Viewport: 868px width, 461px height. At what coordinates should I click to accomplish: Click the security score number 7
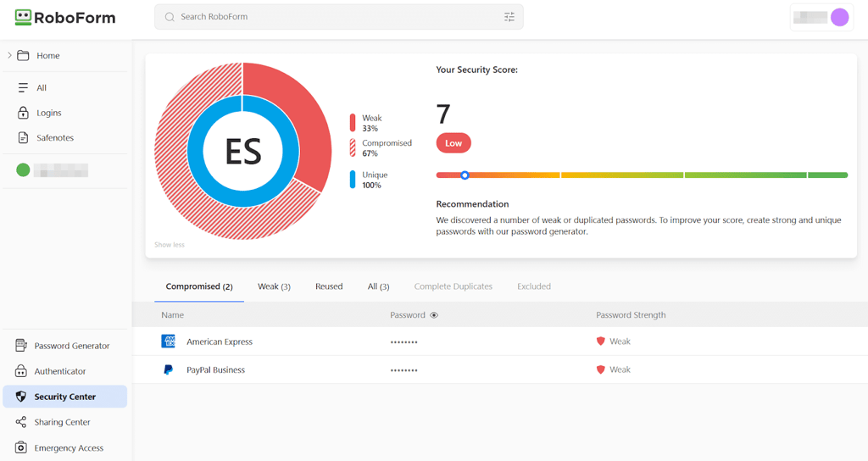pos(443,114)
